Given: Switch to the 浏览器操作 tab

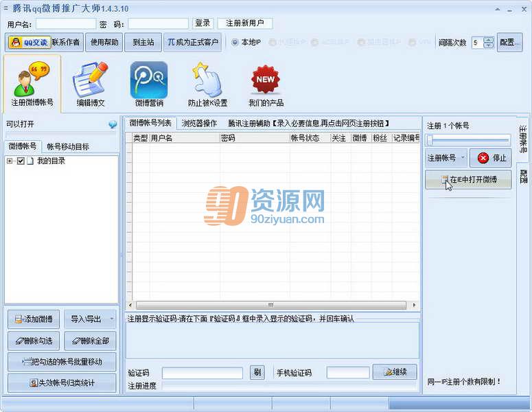Looking at the screenshot, I should (x=199, y=124).
